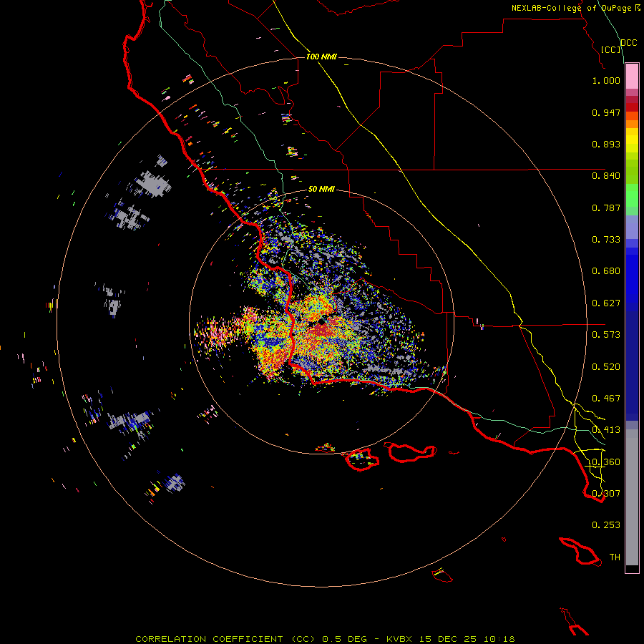Click the CORRELATION COEFFICIENT (CC) caption text
Viewport: 644px width, 644px height.
pyautogui.click(x=225, y=639)
